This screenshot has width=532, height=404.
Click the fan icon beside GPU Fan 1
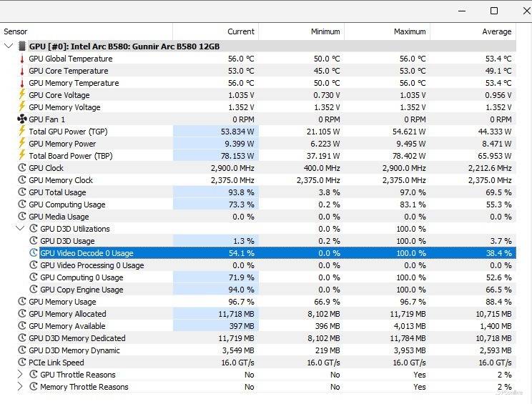pyautogui.click(x=21, y=119)
